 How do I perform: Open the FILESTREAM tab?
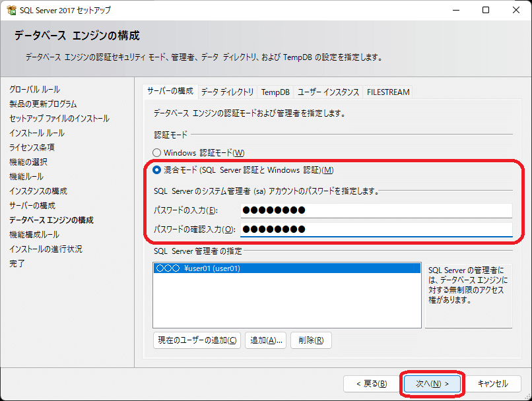pyautogui.click(x=388, y=92)
